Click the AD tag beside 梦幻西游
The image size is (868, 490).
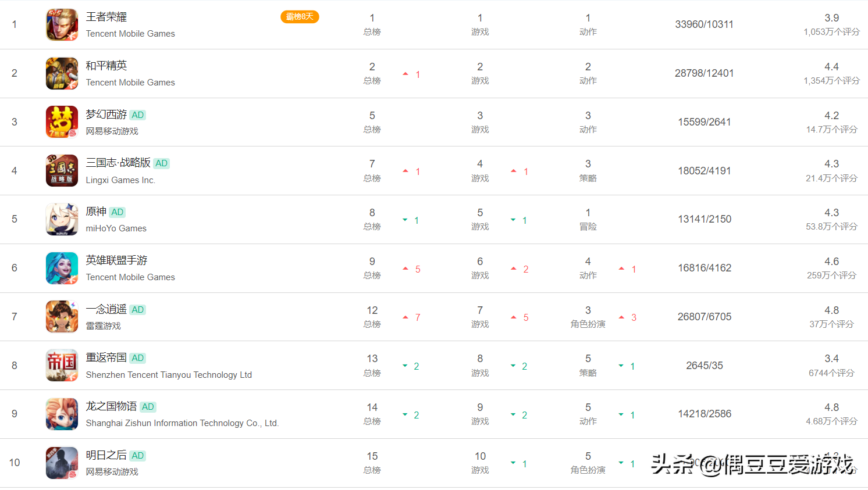pos(138,115)
